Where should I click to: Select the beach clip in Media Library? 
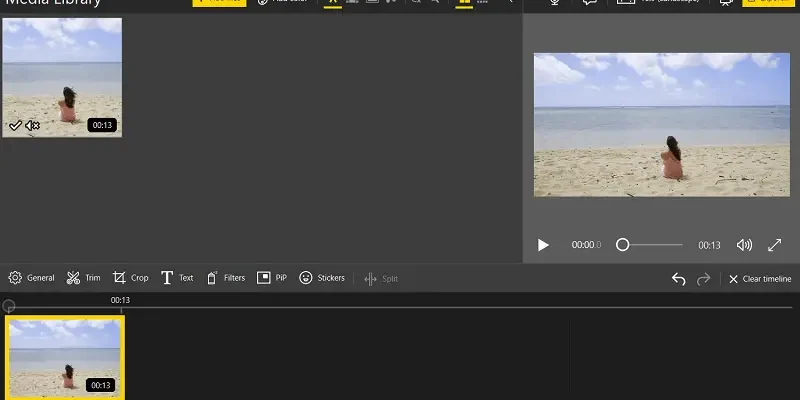click(62, 78)
